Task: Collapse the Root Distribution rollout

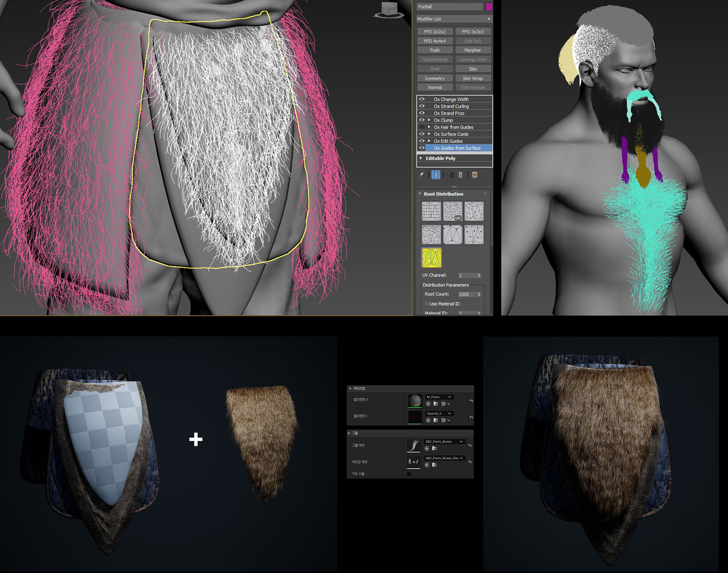Action: tap(420, 194)
